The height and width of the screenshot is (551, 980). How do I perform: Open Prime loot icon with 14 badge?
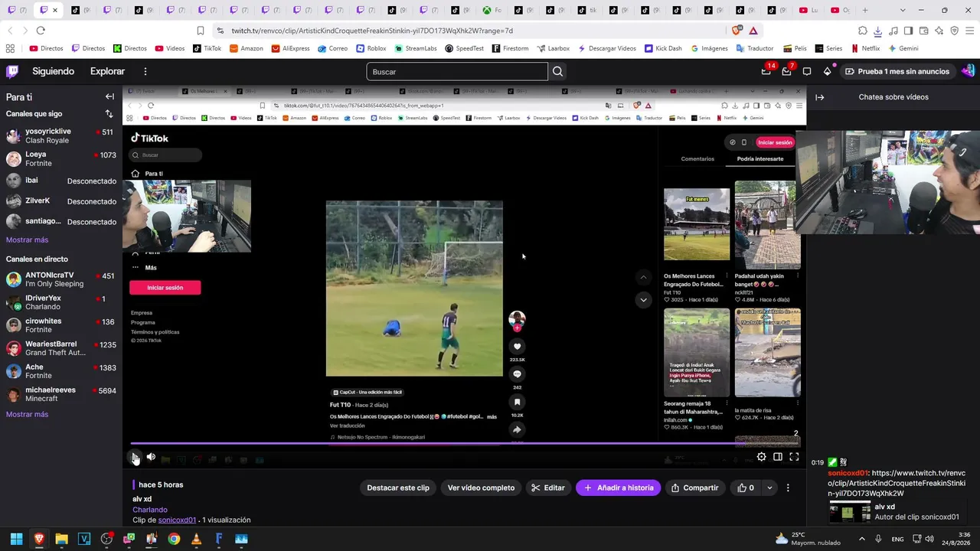tap(766, 71)
